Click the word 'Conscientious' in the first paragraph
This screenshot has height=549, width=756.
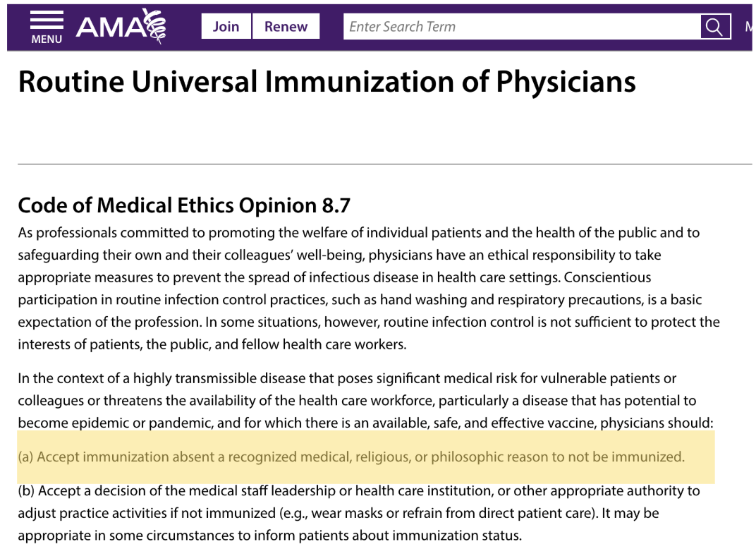[x=607, y=277]
